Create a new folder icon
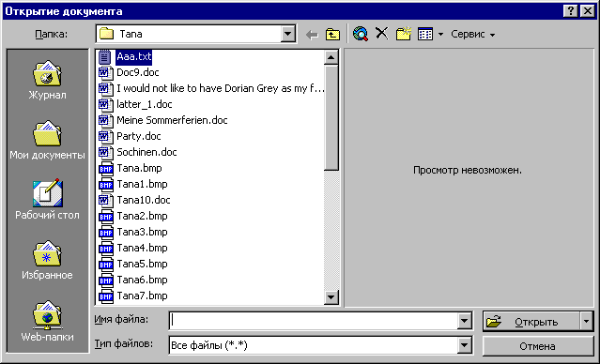The image size is (600, 364). pyautogui.click(x=404, y=34)
